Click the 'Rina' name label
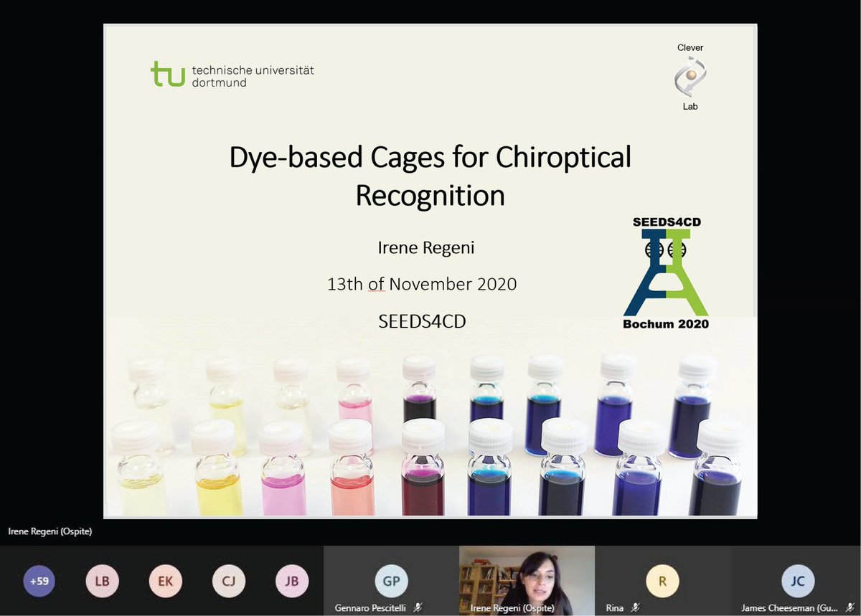 [x=615, y=607]
